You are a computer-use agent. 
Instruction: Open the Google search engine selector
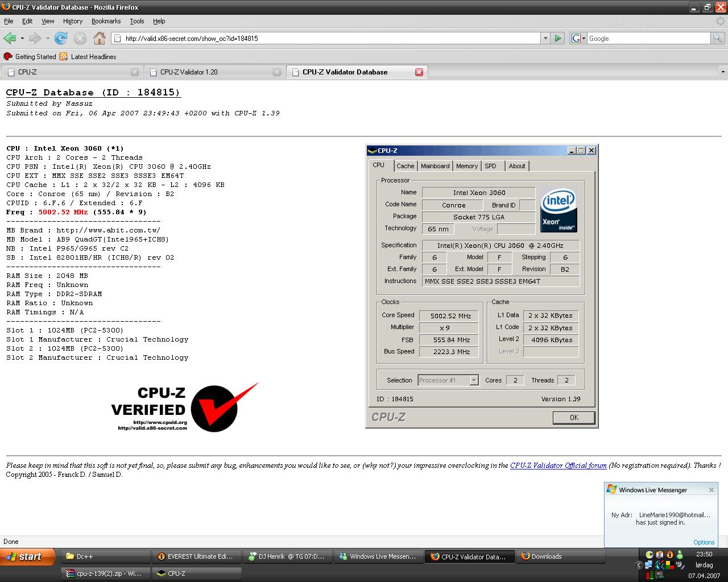pos(578,38)
